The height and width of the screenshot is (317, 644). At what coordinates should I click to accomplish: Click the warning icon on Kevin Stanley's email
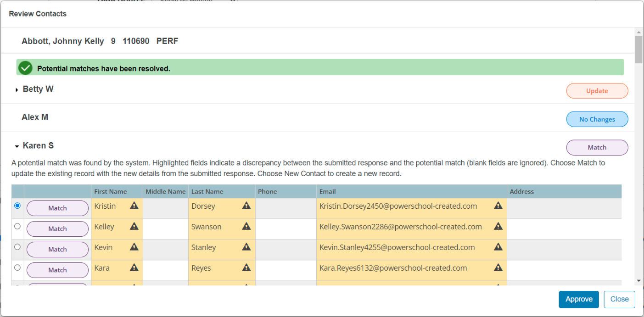pyautogui.click(x=498, y=247)
